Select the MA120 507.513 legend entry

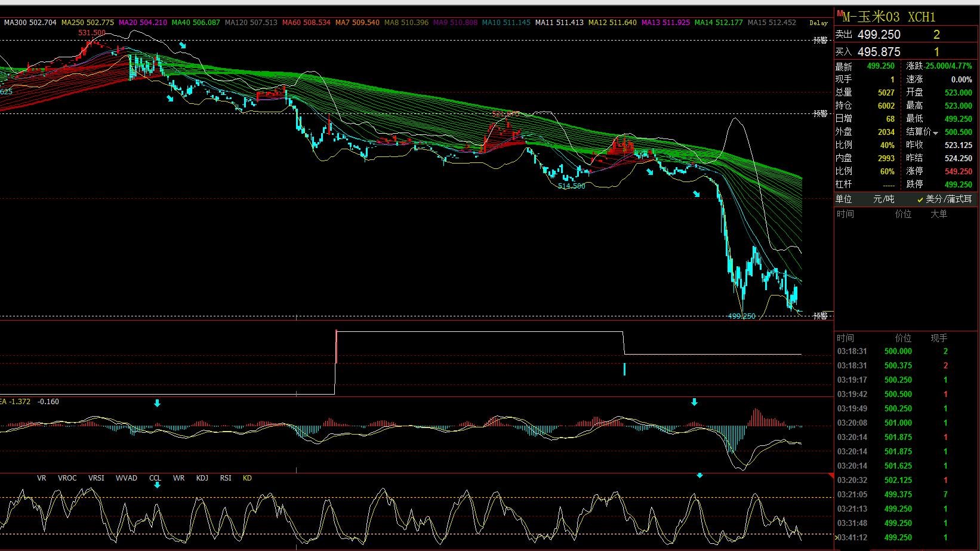point(251,23)
